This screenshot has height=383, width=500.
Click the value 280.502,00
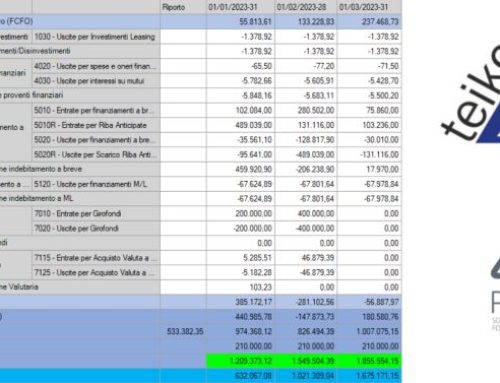pyautogui.click(x=316, y=110)
